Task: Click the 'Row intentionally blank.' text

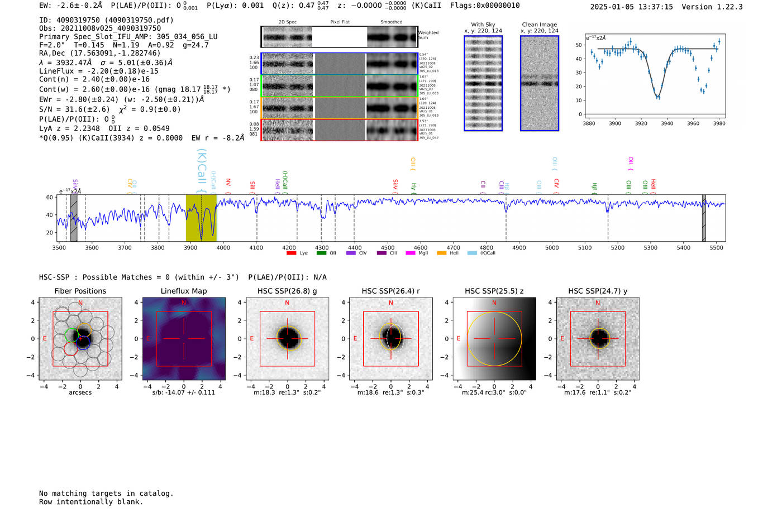Action: (x=91, y=502)
